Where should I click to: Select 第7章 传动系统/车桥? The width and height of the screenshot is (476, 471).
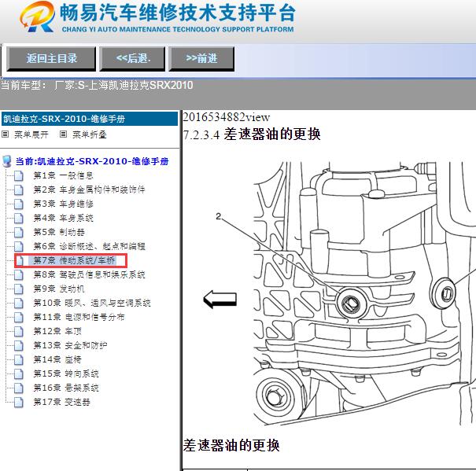75,260
